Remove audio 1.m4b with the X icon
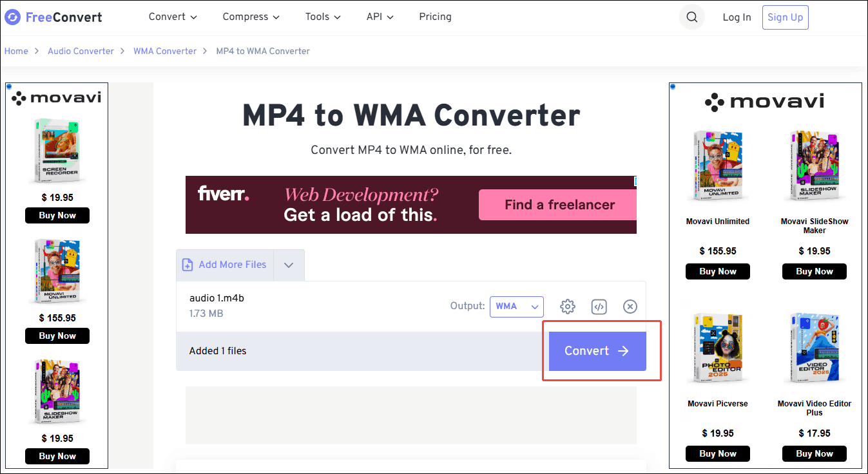Image resolution: width=868 pixels, height=474 pixels. pyautogui.click(x=630, y=307)
